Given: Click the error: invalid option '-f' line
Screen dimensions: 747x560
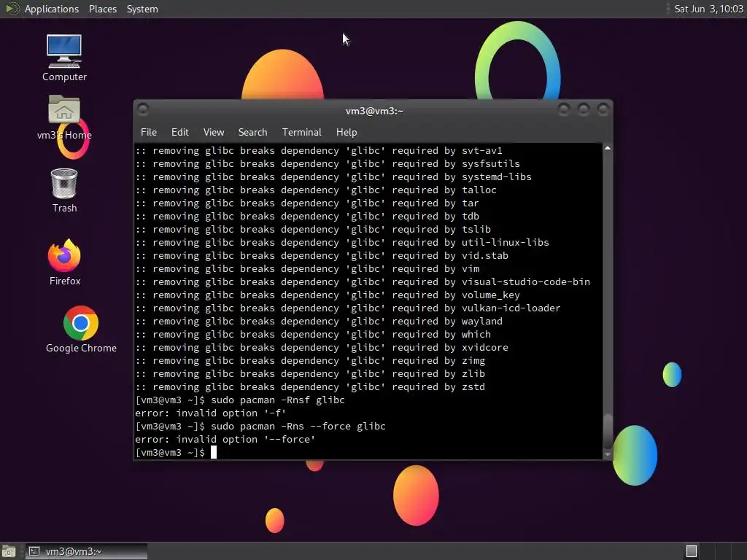Looking at the screenshot, I should [211, 413].
